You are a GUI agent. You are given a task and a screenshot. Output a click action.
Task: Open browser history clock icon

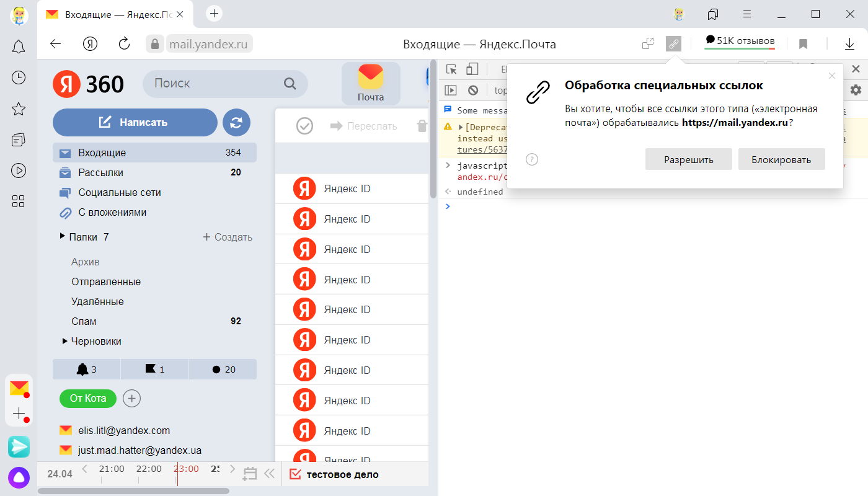[19, 77]
